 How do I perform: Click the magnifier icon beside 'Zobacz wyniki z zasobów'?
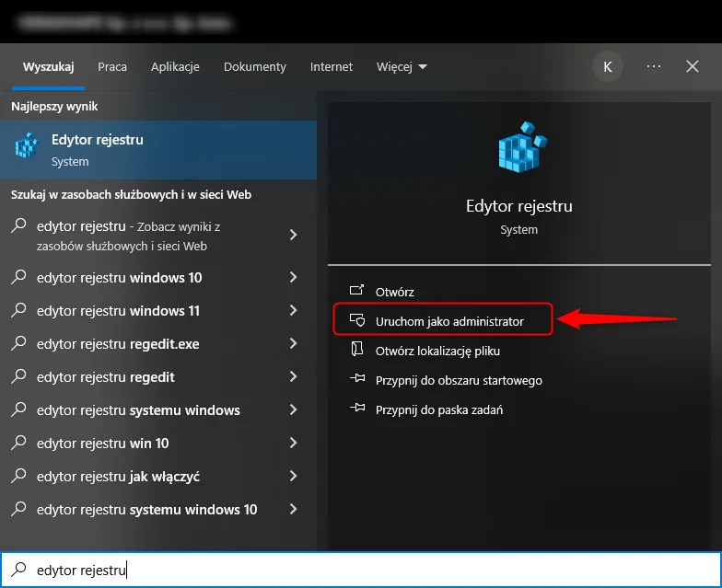tap(18, 225)
